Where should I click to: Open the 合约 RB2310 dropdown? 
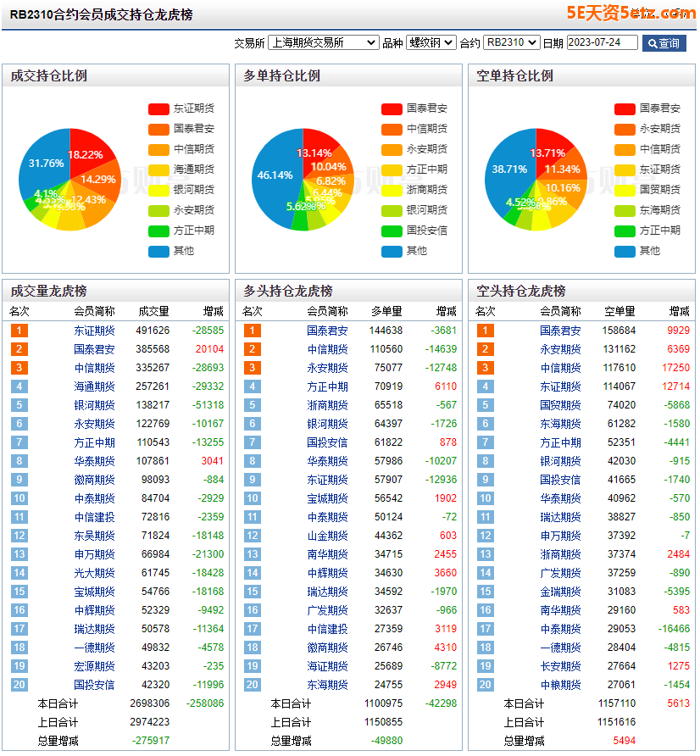(512, 42)
